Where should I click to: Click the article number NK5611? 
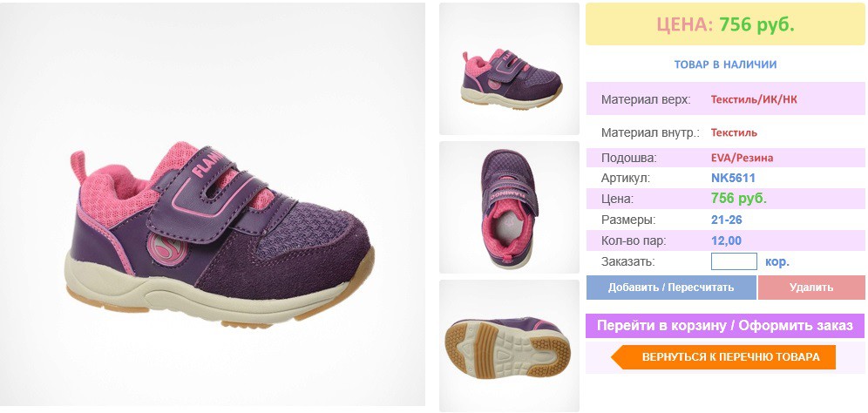tap(733, 179)
